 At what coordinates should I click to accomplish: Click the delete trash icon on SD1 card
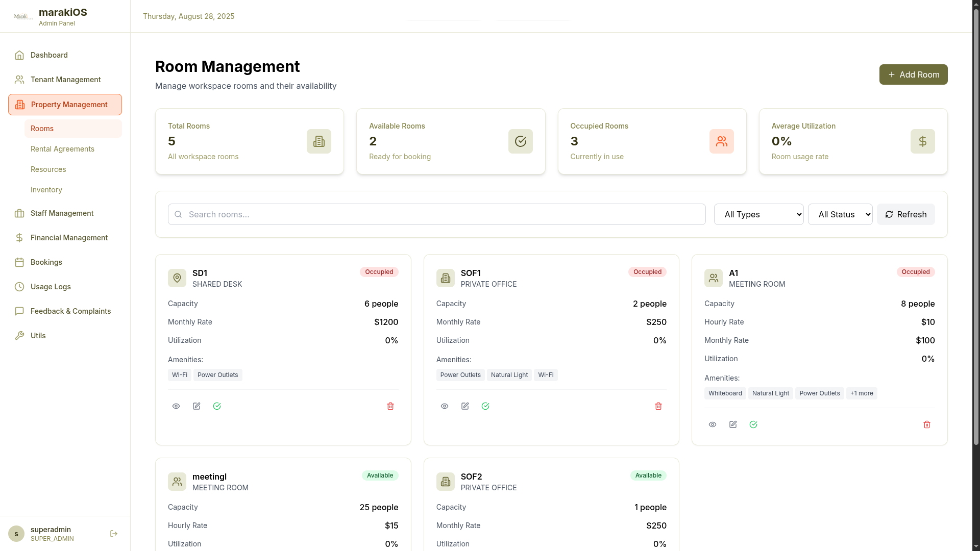pyautogui.click(x=390, y=406)
